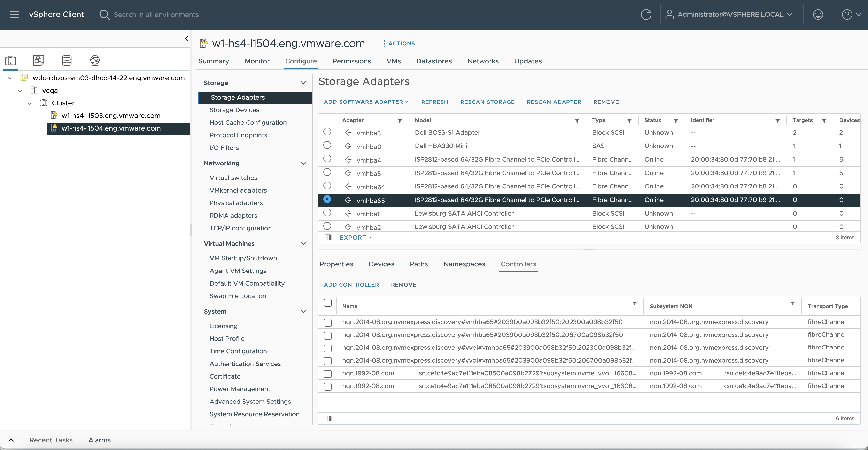Viewport: 868px width, 450px height.
Task: Open the smiley feedback icon
Action: (x=818, y=15)
